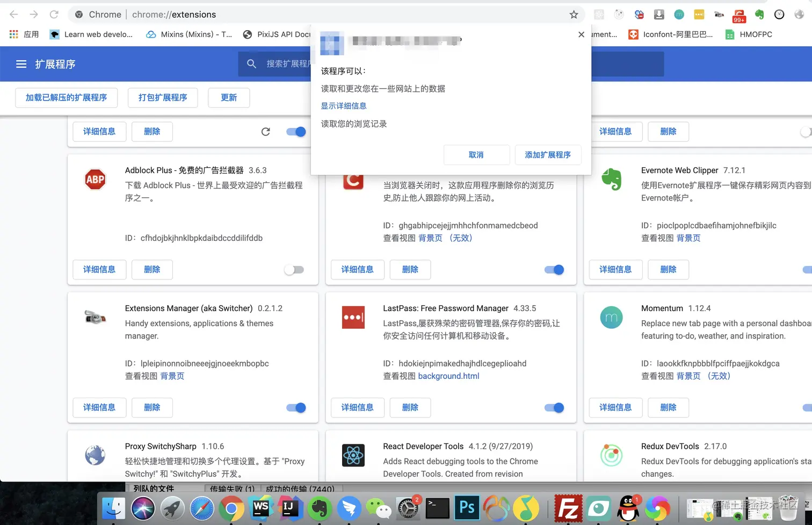Open 详细信息 for Extensions Manager (aka Switcher)
Image resolution: width=812 pixels, height=525 pixels.
click(x=99, y=408)
